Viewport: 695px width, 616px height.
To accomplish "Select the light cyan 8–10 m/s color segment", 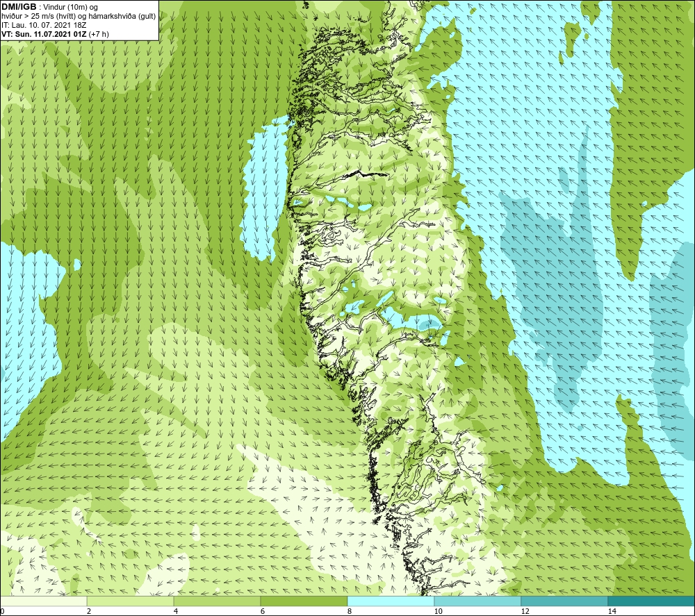I will coord(391,601).
